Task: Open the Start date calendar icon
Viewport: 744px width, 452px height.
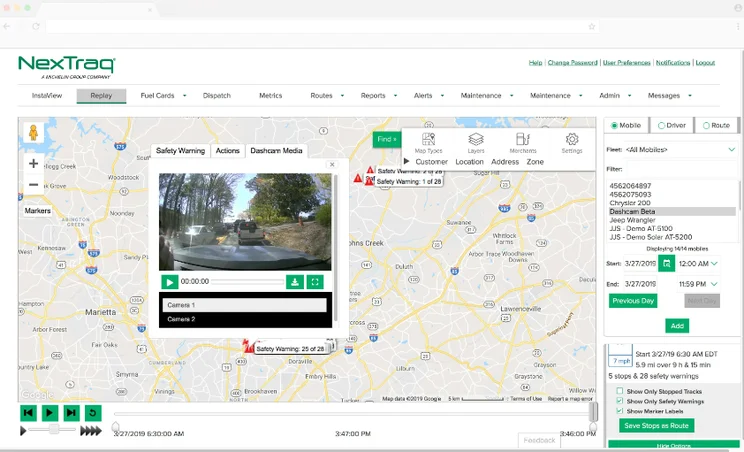Action: tap(667, 263)
